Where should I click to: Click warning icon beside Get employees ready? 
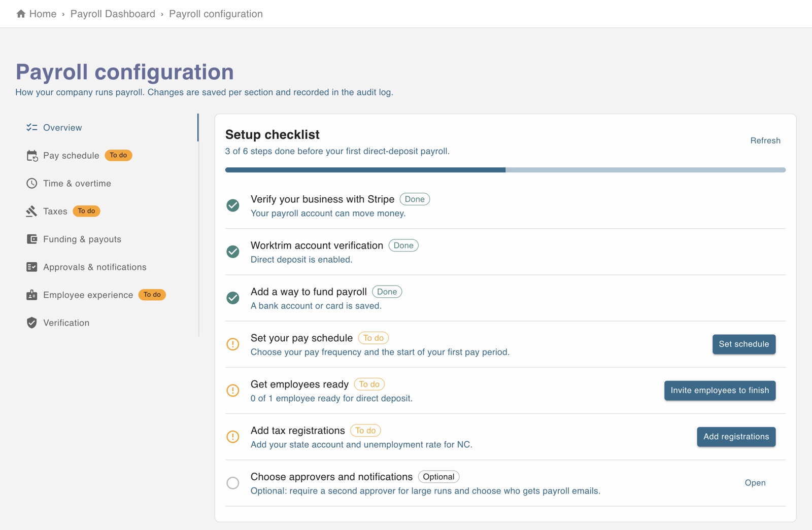click(x=233, y=390)
